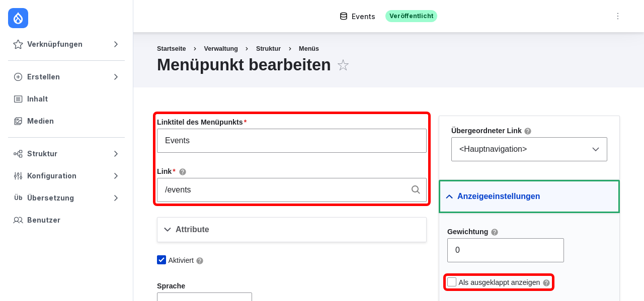Click the Veröffentlicht status badge
Viewport: 644px width, 301px height.
pyautogui.click(x=411, y=16)
